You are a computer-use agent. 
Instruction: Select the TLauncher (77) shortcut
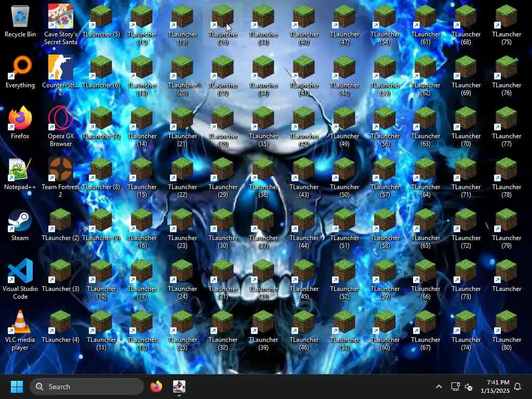507,126
